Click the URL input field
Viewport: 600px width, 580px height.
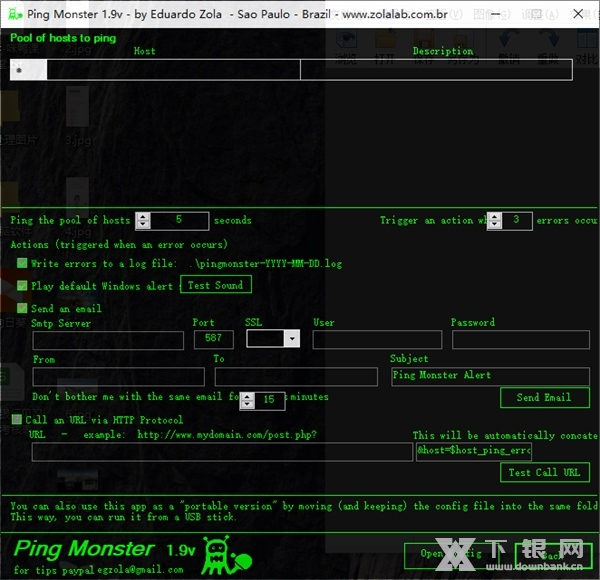[x=222, y=452]
